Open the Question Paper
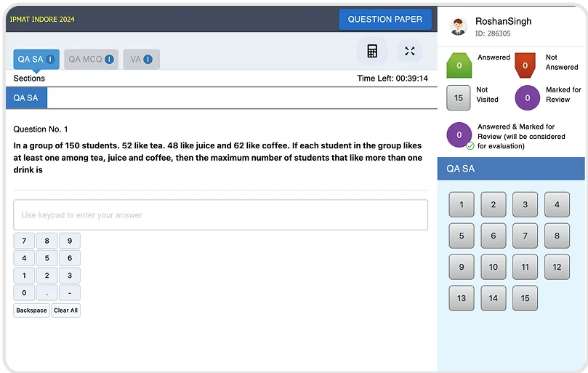 (x=385, y=20)
